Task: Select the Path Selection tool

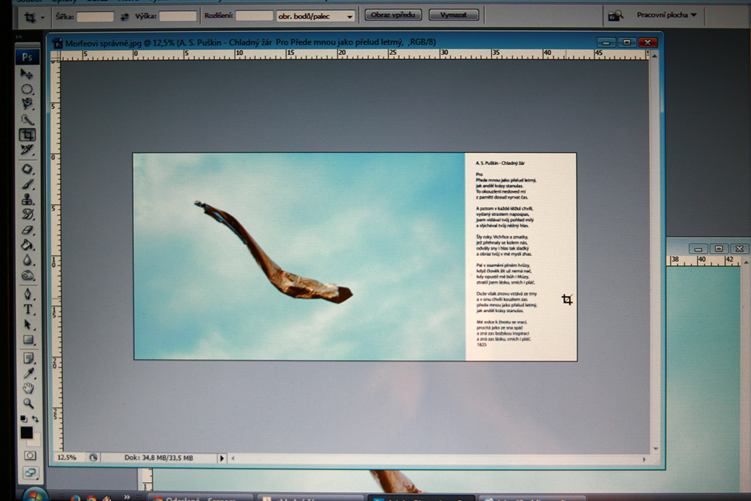Action: (27, 325)
